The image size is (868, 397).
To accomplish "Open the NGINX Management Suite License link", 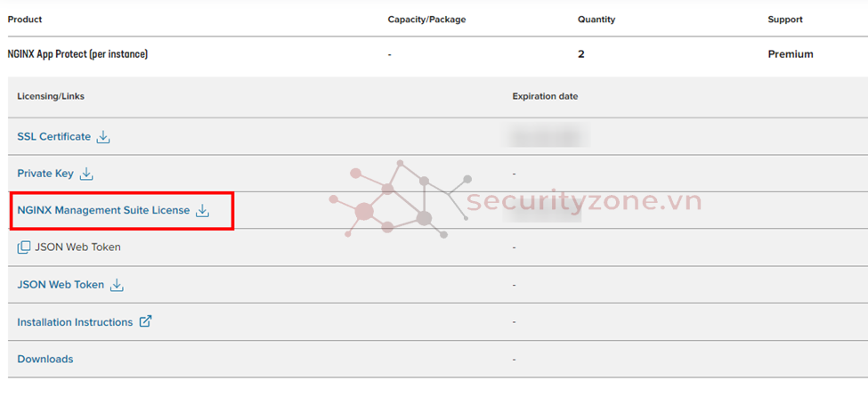I will tap(103, 211).
